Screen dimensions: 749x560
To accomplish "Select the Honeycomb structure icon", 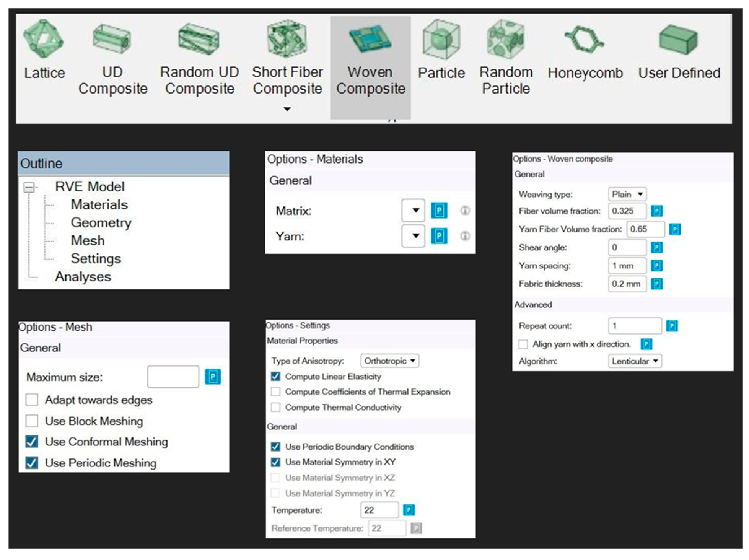I will click(x=584, y=40).
